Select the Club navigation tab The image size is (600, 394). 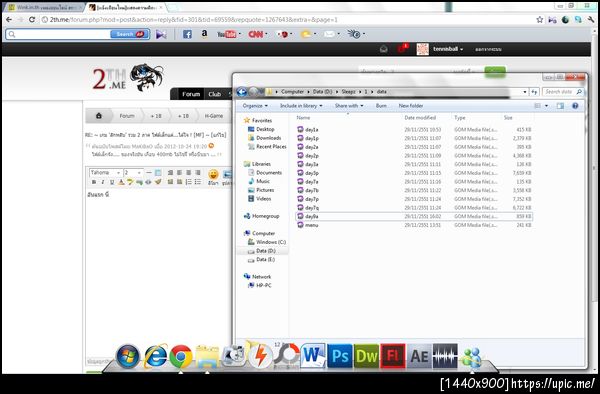215,94
